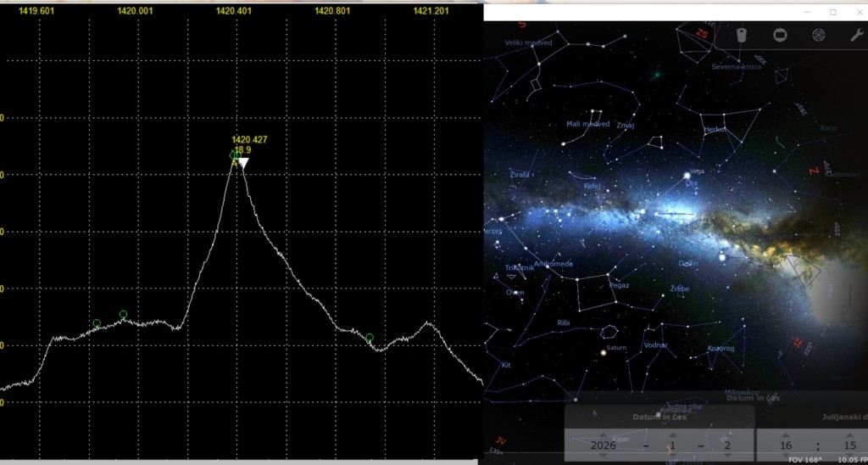868x465 pixels.
Task: Select the white triangle peak marker
Action: tap(243, 162)
